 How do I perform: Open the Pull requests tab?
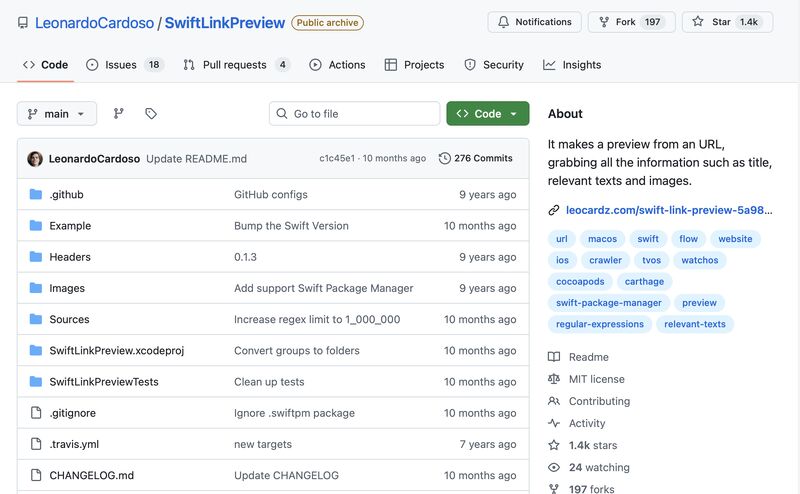click(x=237, y=65)
